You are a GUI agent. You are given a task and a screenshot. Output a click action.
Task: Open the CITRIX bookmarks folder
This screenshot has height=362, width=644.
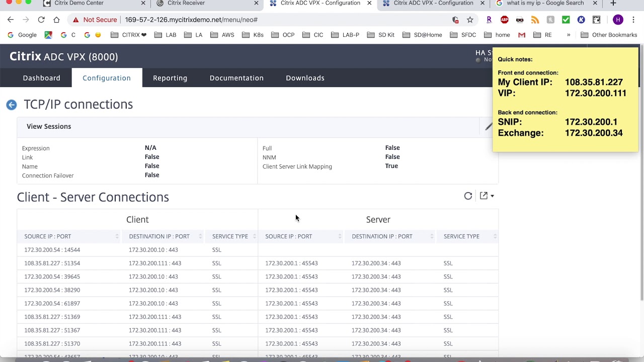[128, 35]
